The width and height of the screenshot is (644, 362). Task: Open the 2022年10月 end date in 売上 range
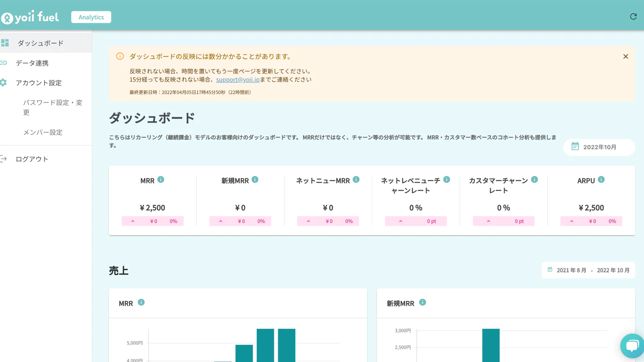(613, 270)
